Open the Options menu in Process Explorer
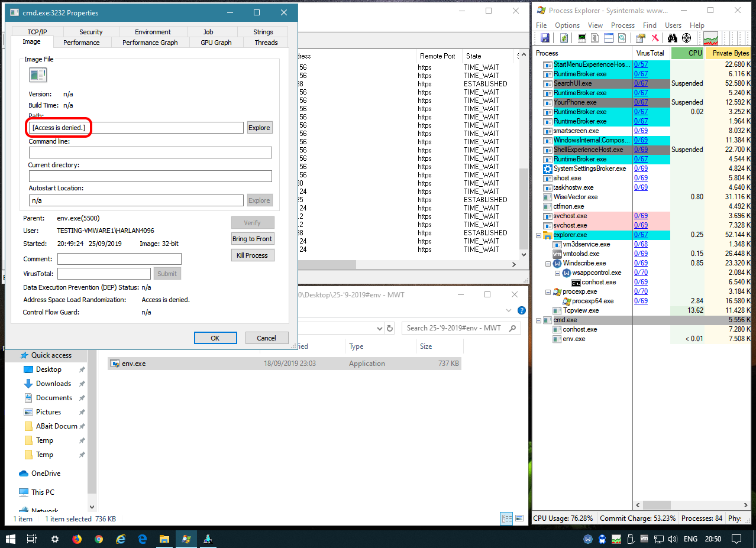This screenshot has height=548, width=756. coord(567,25)
